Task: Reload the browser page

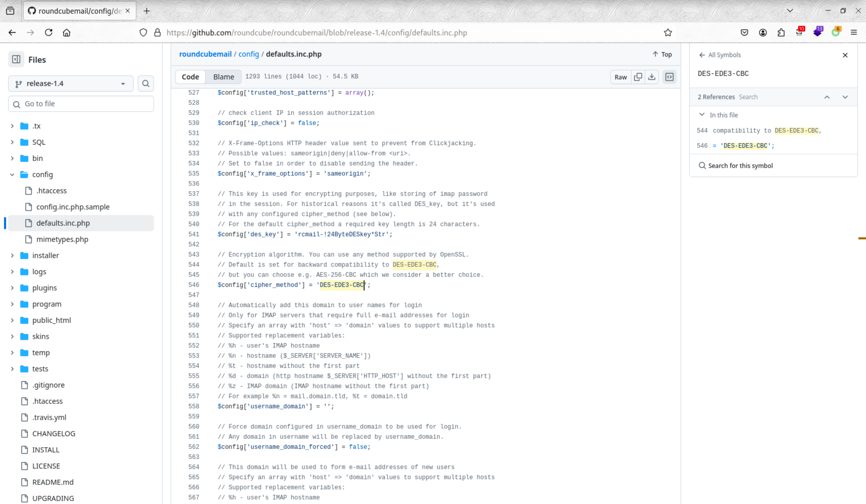Action: pyautogui.click(x=48, y=33)
